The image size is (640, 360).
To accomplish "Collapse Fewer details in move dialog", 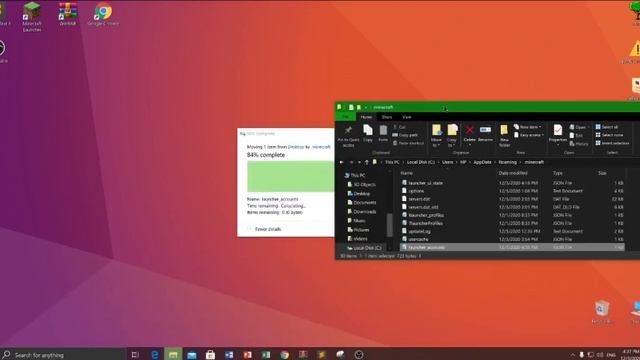I will 264,229.
